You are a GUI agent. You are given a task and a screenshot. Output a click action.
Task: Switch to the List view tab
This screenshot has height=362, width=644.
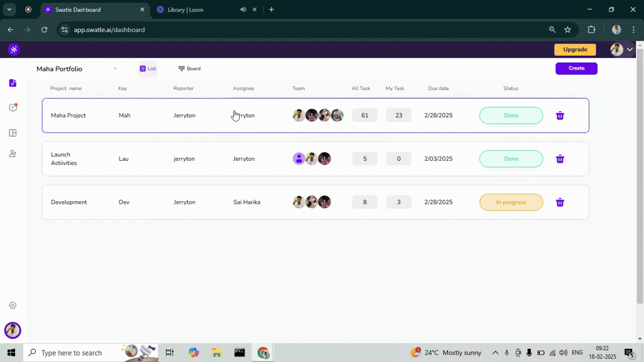[x=148, y=69]
